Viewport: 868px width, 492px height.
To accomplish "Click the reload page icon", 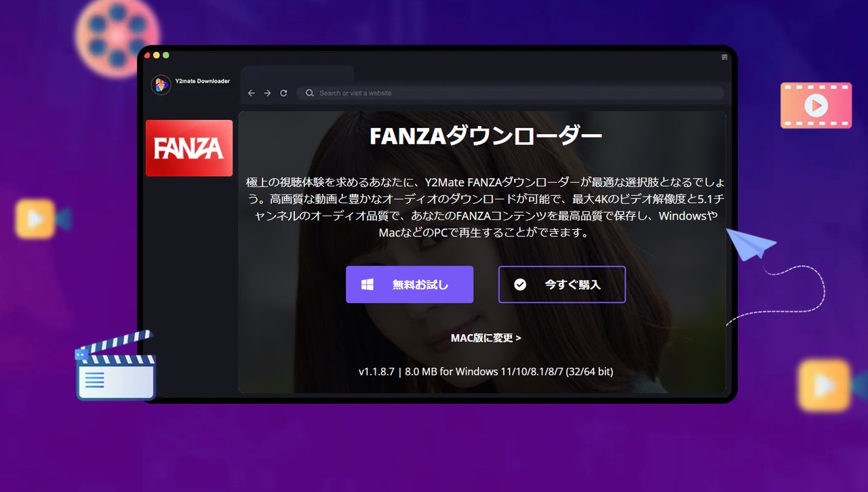I will 283,93.
